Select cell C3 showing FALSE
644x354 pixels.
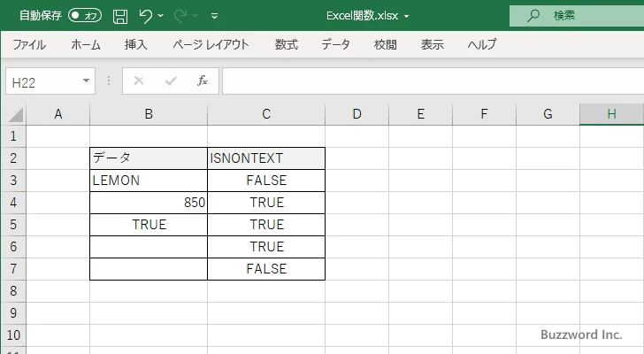pyautogui.click(x=266, y=181)
